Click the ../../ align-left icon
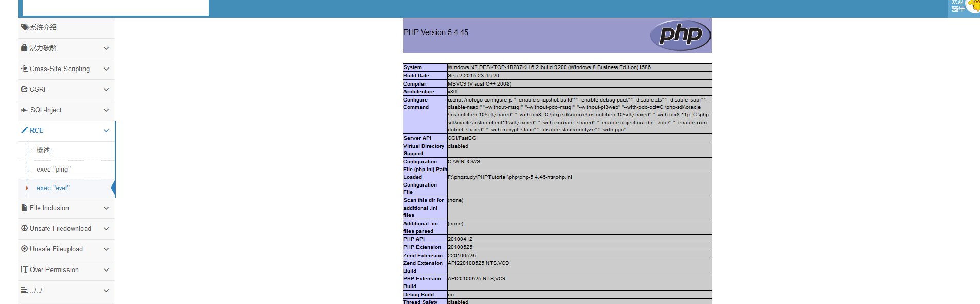 pos(24,290)
